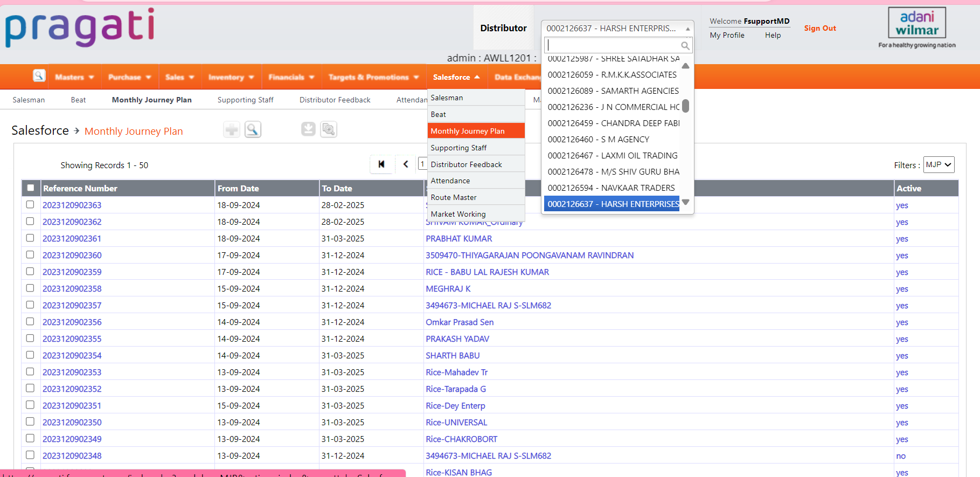The width and height of the screenshot is (980, 477).
Task: Open the magnifier search icon beside the plus button
Action: coord(253,129)
